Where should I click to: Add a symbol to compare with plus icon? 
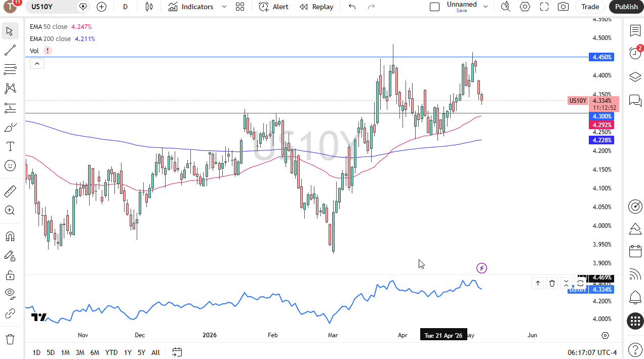(102, 7)
